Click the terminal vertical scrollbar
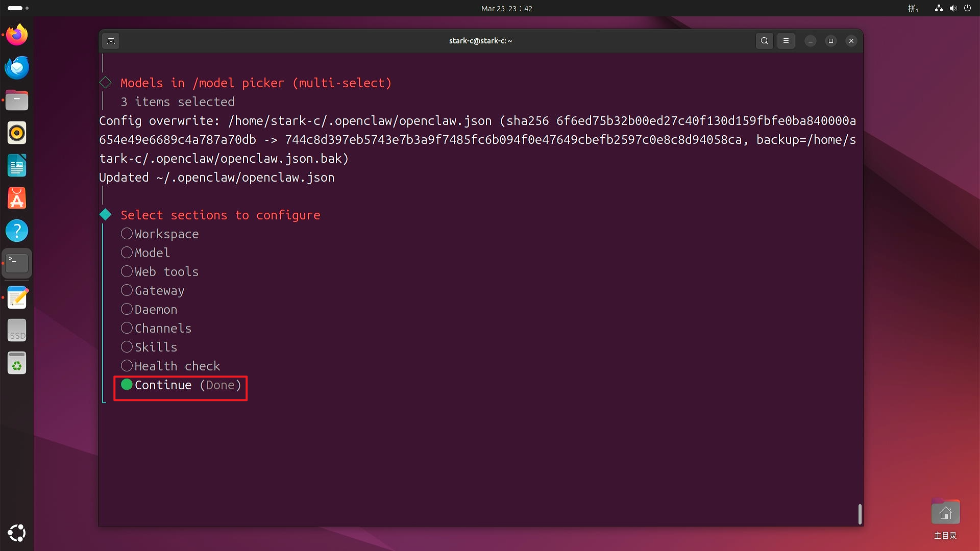 (x=860, y=514)
